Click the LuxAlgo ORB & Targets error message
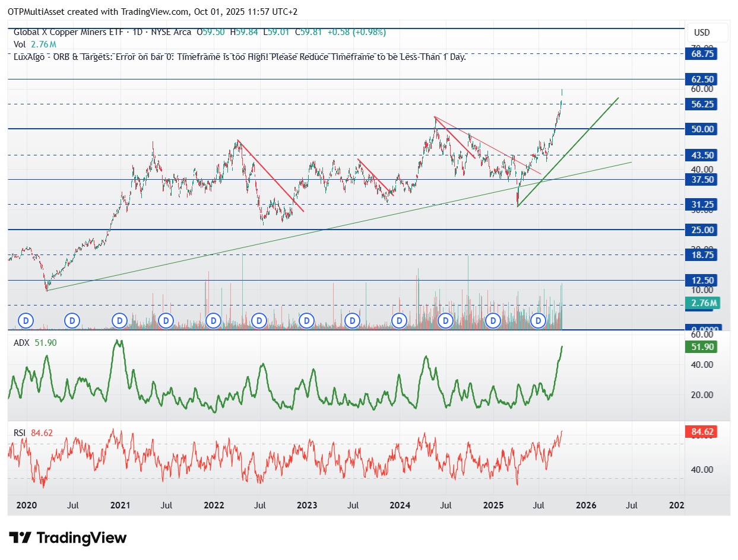 click(237, 57)
